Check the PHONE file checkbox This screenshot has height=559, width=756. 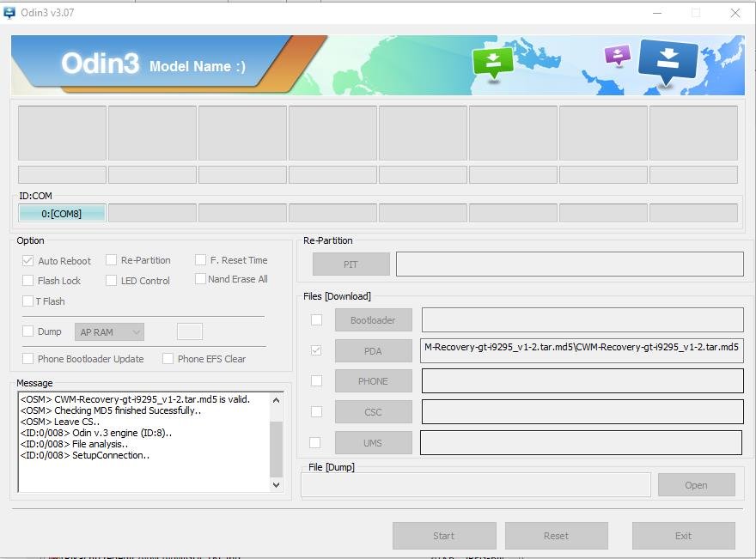tap(316, 380)
